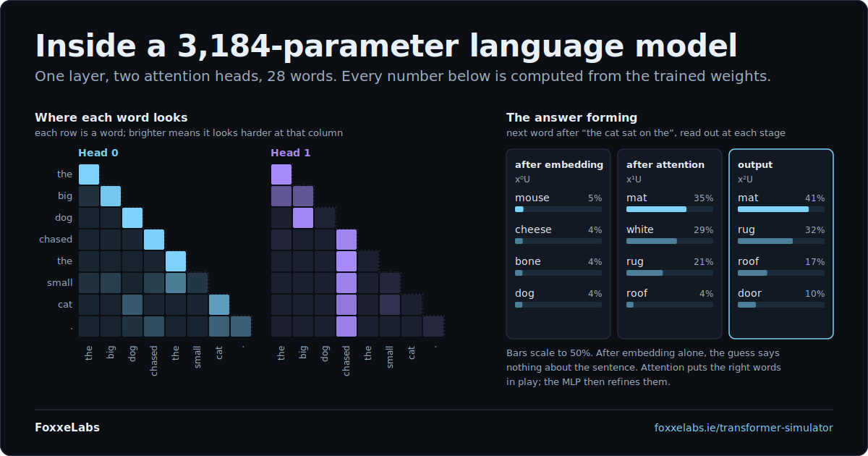
Task: Click the rug 32% bar in output card
Action: 781,241
